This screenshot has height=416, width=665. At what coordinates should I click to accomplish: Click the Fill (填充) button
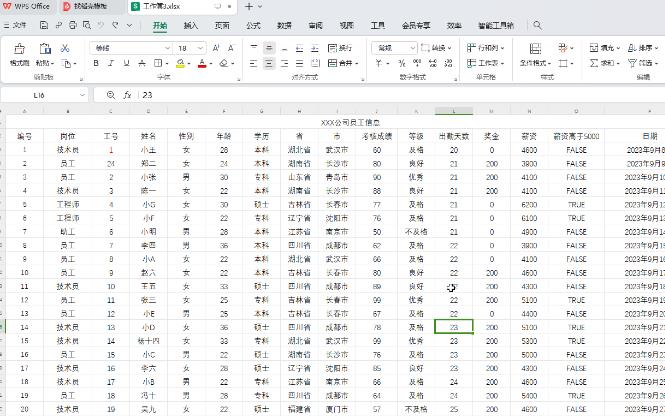(605, 48)
